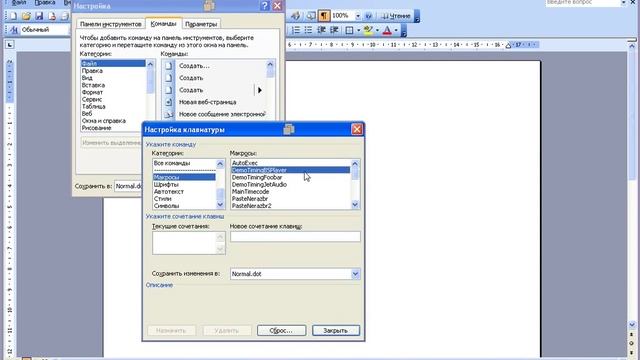
Task: Open the Файл menu
Action: tap(18, 2)
